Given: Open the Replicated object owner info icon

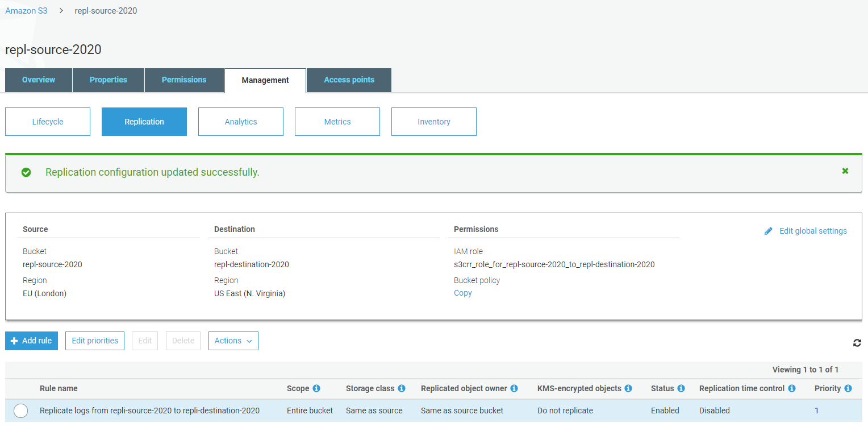Looking at the screenshot, I should click(514, 388).
